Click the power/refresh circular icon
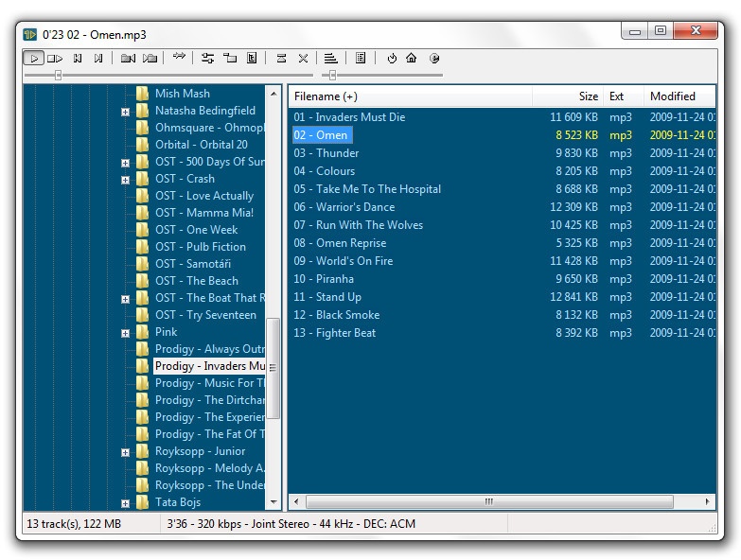Image resolution: width=741 pixels, height=560 pixels. point(392,59)
